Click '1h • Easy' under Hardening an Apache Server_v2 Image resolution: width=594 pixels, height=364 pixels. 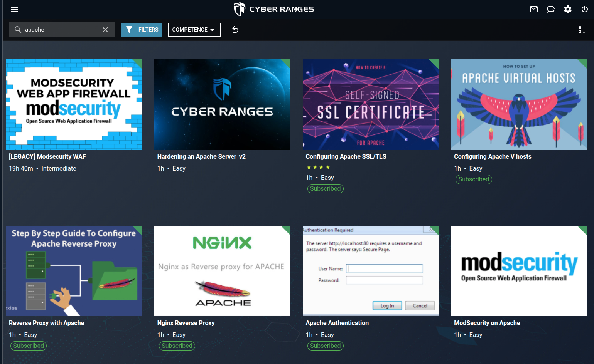pos(171,168)
